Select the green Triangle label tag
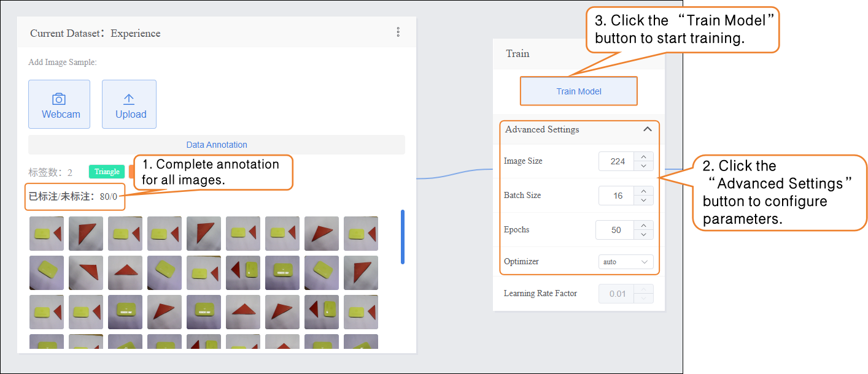Image resolution: width=868 pixels, height=374 pixels. [107, 172]
